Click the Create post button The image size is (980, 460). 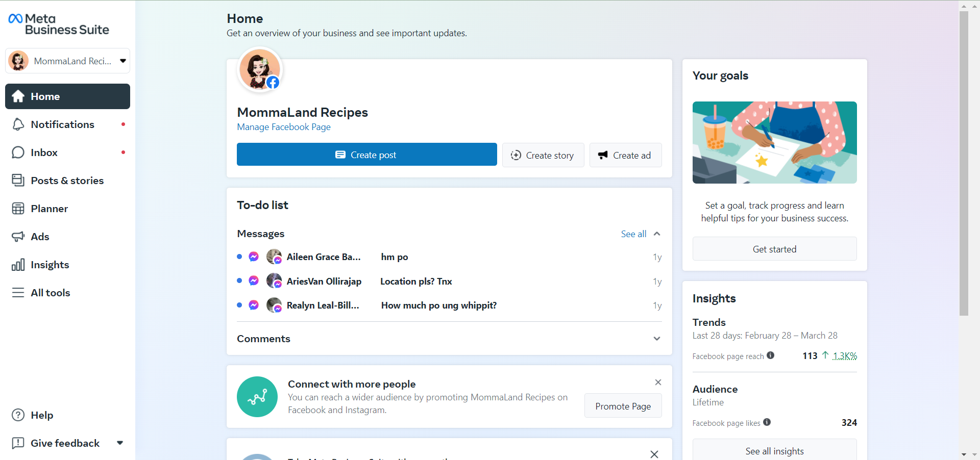[367, 155]
